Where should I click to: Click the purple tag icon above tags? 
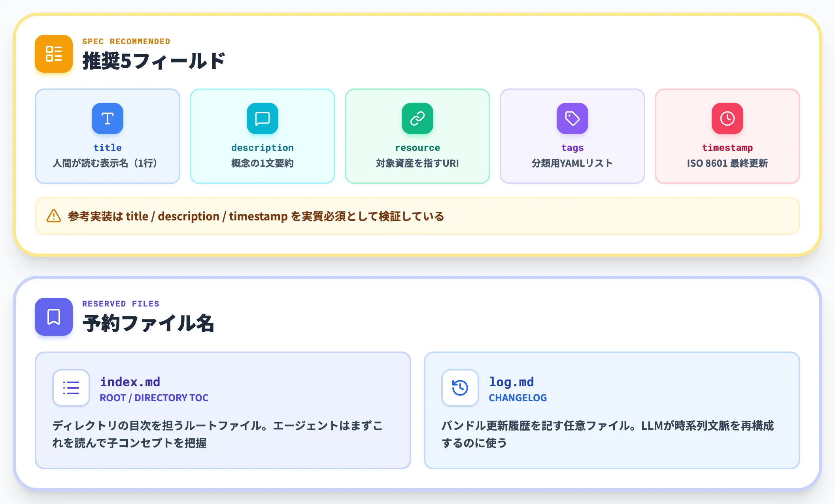[x=572, y=118]
